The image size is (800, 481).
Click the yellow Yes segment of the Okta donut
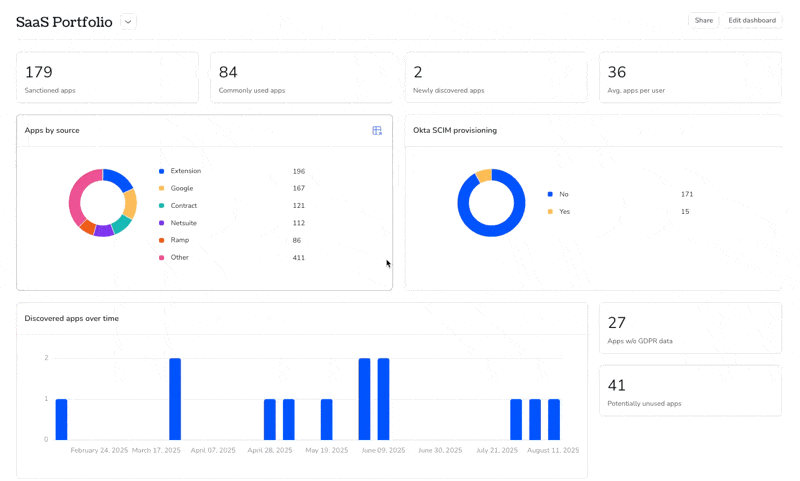pyautogui.click(x=484, y=176)
